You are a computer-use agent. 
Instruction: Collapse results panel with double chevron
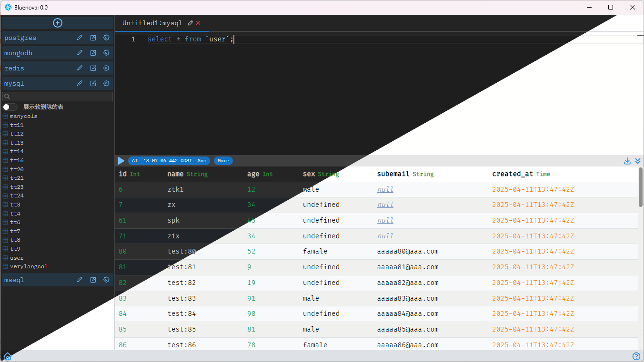pyautogui.click(x=638, y=161)
